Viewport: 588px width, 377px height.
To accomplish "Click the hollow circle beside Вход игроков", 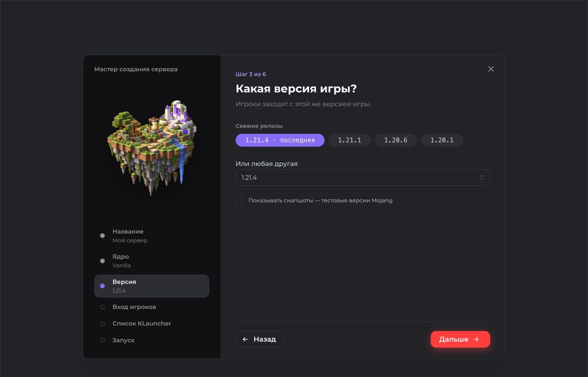I will 102,307.
